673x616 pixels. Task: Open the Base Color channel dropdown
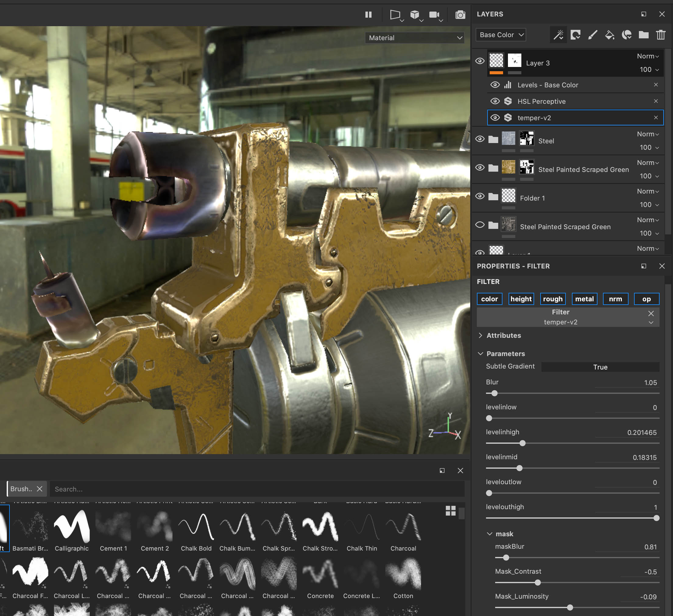pos(501,35)
